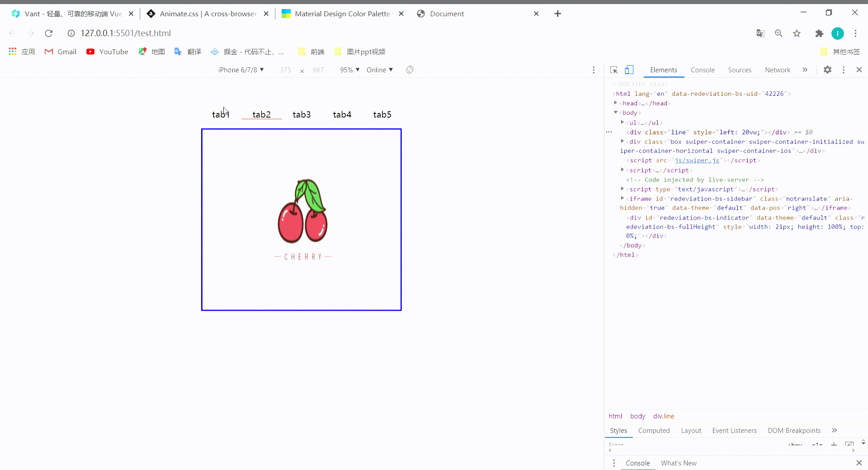Switch to the Computed pane
868x470 pixels.
654,431
